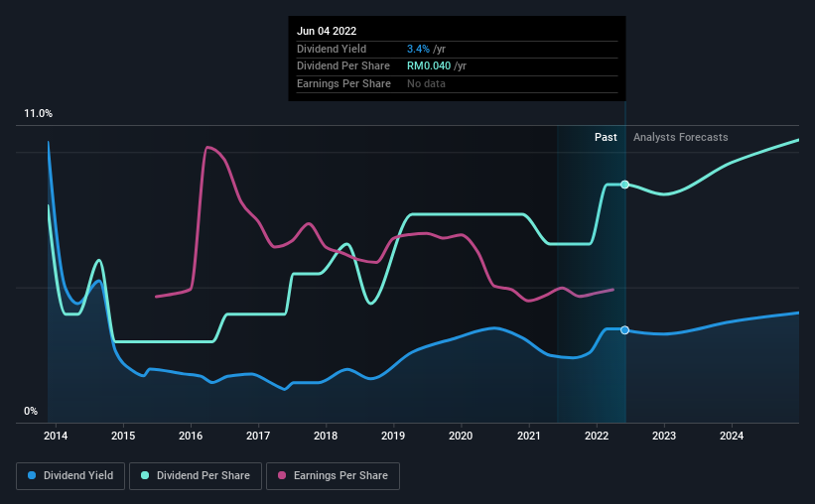This screenshot has width=815, height=504.
Task: Click the RM0.040 dividend per share value
Action: [429, 66]
